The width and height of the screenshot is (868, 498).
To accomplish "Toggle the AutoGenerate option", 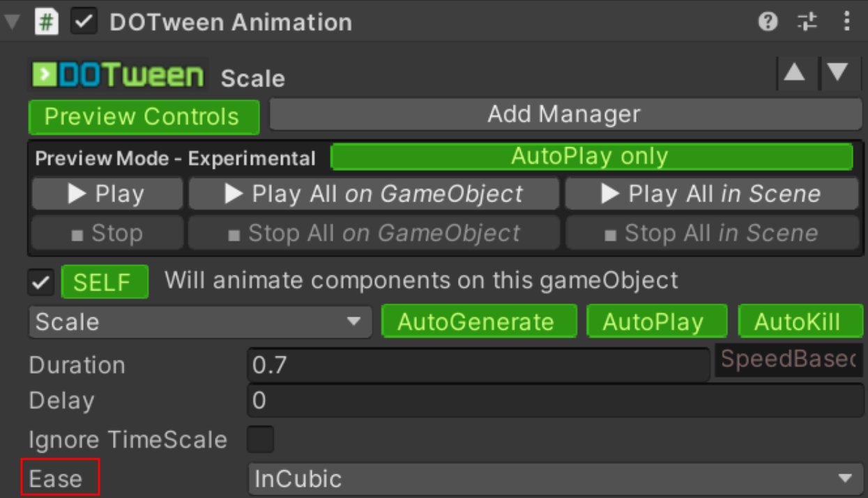I will coord(479,322).
